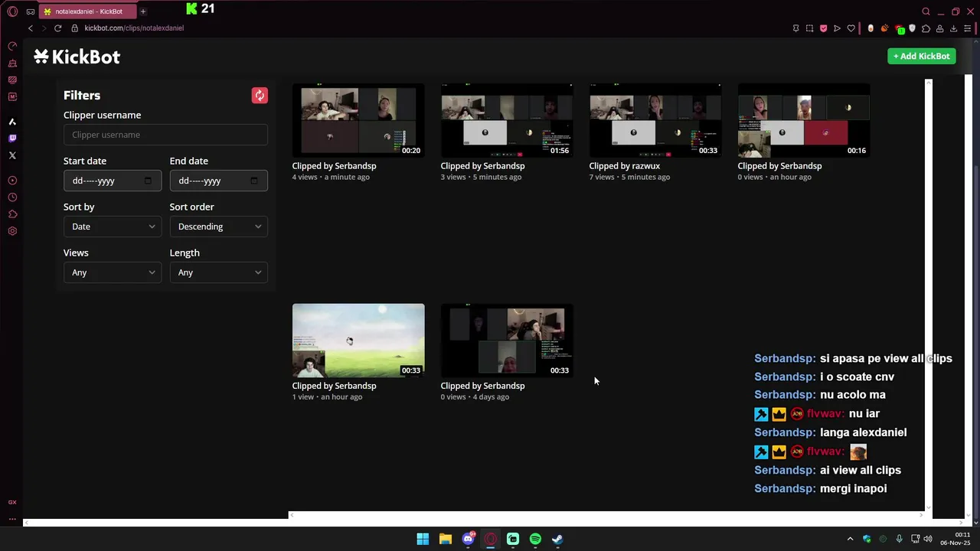The width and height of the screenshot is (980, 551).
Task: Click the End date field
Action: [x=219, y=181]
